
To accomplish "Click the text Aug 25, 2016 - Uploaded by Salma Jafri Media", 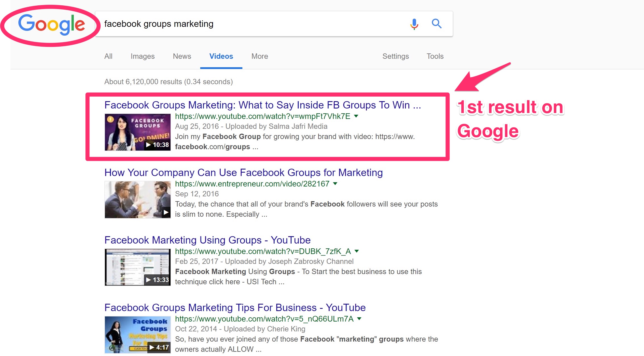I will pyautogui.click(x=251, y=126).
